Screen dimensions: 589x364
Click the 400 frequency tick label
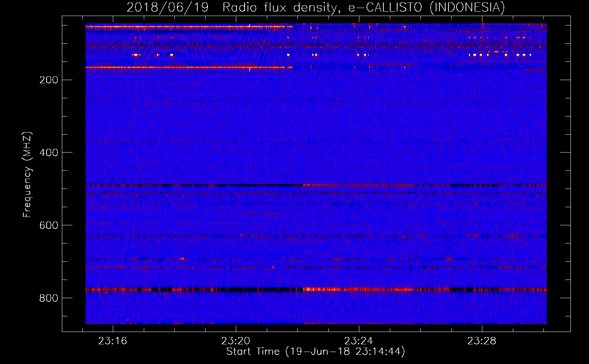(x=49, y=153)
